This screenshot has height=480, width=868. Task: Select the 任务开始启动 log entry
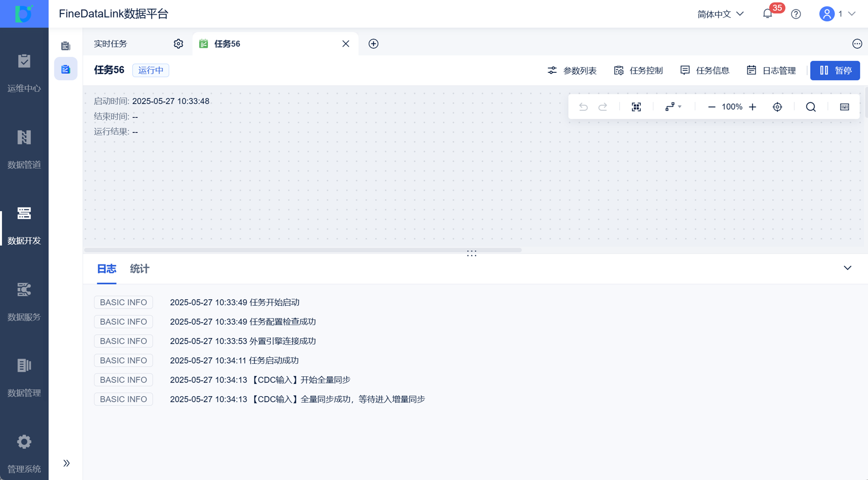(234, 302)
